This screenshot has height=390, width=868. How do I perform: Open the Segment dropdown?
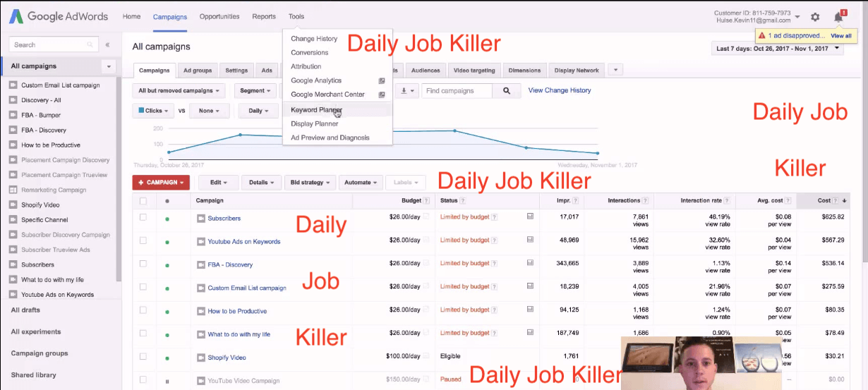pos(255,91)
